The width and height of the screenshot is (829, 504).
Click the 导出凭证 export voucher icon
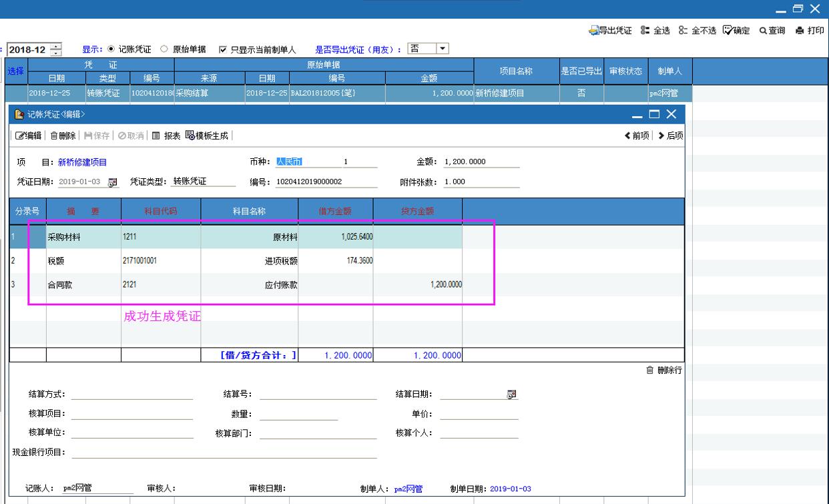[594, 31]
